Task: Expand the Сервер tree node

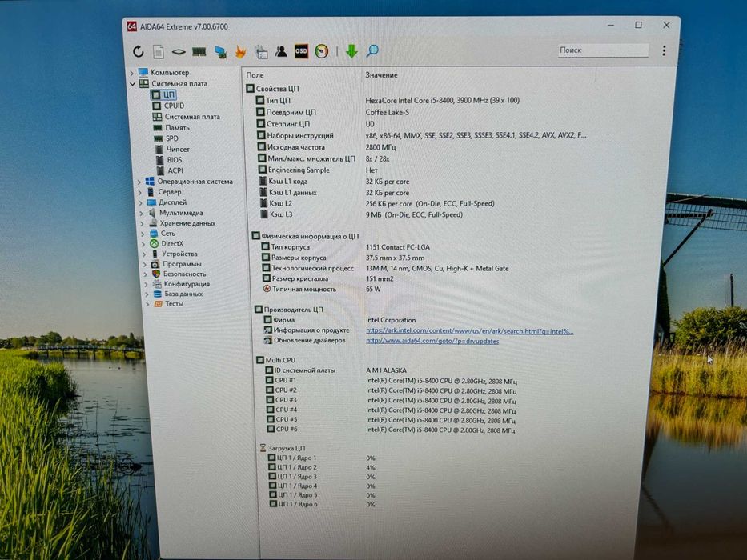Action: [x=140, y=192]
